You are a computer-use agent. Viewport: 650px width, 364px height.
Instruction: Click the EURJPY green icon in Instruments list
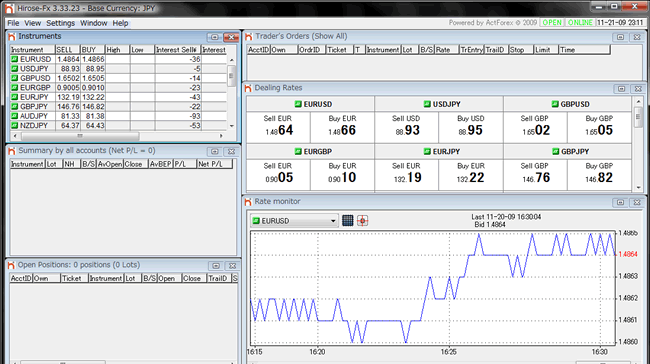tap(15, 97)
